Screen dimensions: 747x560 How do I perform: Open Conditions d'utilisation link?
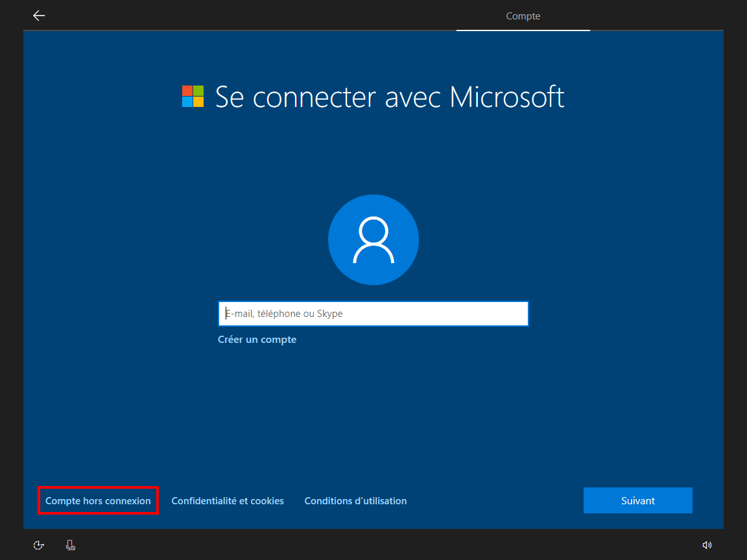(x=356, y=501)
